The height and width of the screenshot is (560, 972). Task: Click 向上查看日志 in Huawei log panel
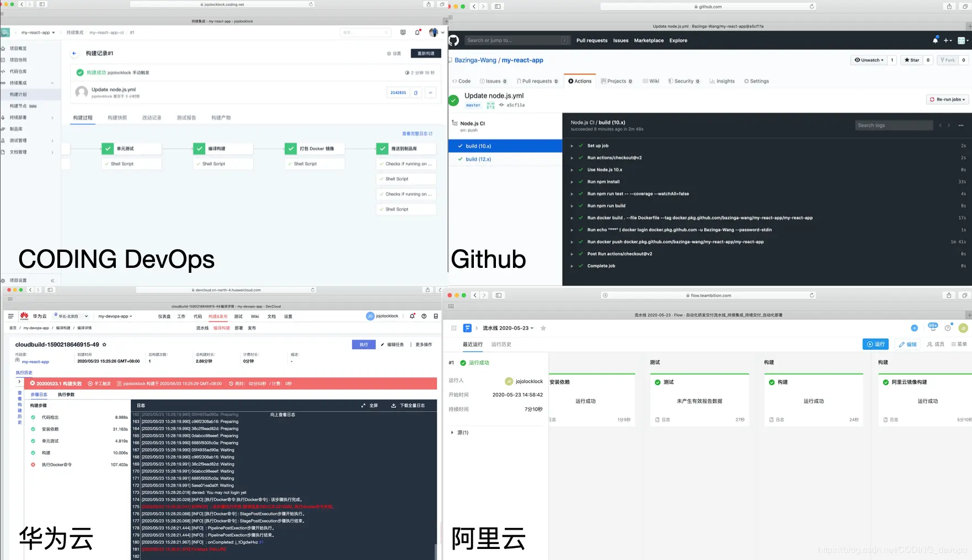point(282,414)
